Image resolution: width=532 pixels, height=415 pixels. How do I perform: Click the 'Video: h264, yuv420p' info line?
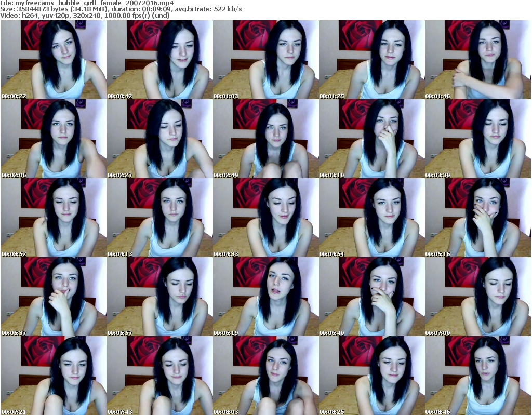[x=85, y=15]
